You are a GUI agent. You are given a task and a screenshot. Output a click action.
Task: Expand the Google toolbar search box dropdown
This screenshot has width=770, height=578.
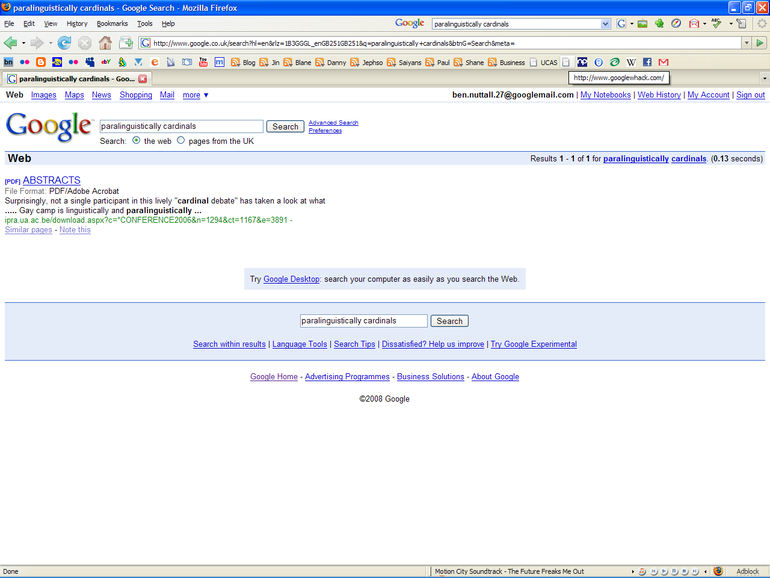[605, 24]
